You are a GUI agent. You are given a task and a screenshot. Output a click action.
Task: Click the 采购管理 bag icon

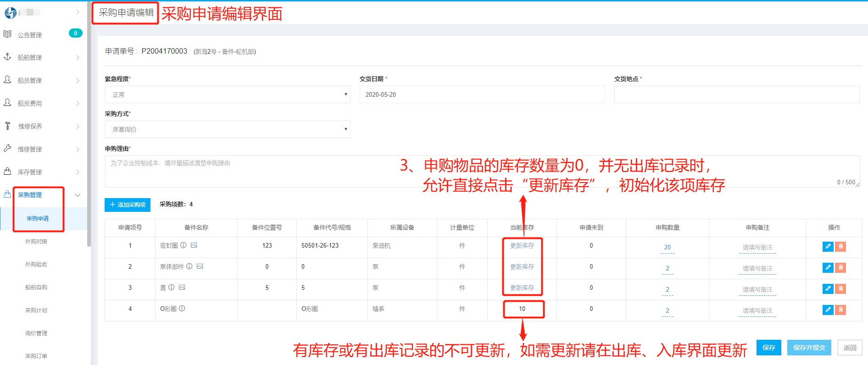(x=7, y=194)
